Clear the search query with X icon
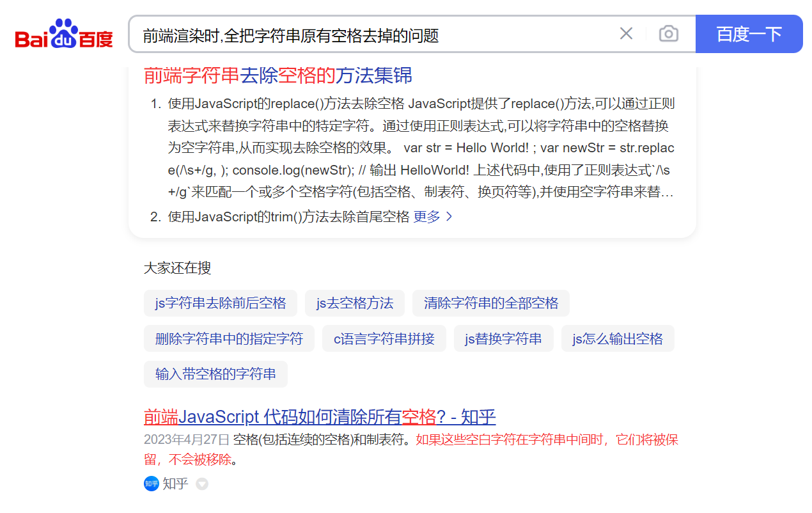 click(x=626, y=34)
